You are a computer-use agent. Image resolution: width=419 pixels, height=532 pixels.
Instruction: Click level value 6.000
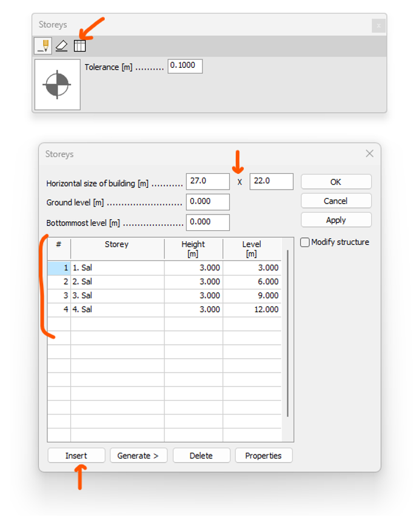[x=252, y=282]
